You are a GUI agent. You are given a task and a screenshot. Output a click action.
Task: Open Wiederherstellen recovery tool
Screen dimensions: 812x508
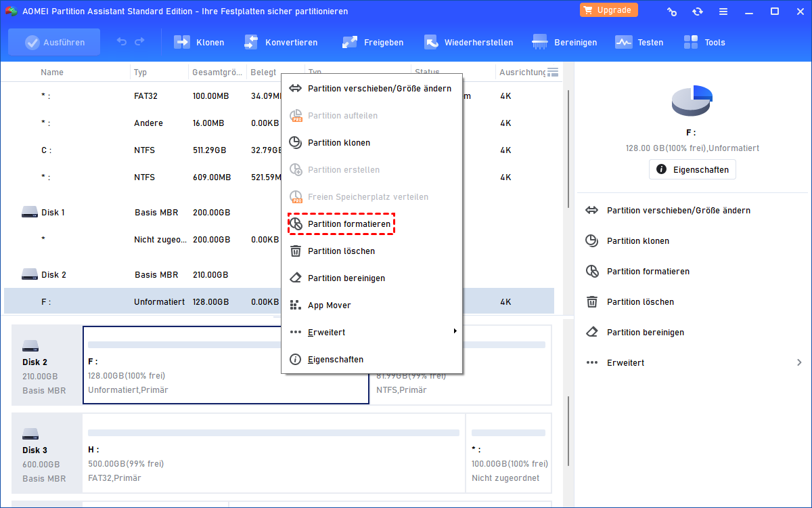(x=431, y=42)
